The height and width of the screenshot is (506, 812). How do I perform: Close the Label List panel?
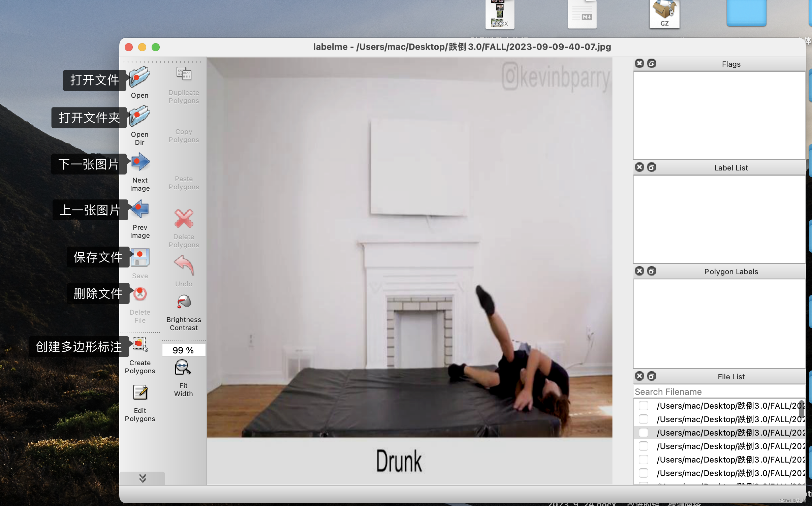(x=639, y=167)
